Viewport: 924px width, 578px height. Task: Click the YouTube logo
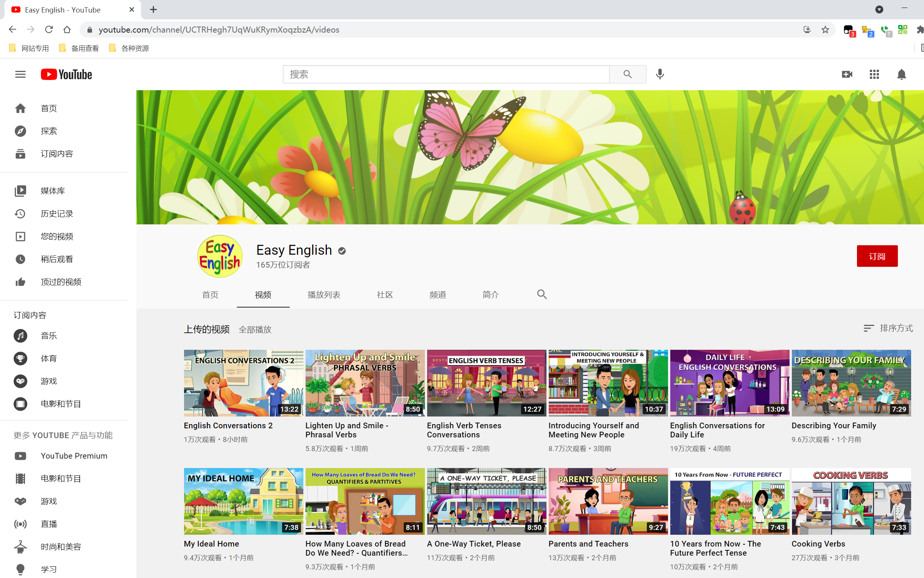(x=66, y=74)
